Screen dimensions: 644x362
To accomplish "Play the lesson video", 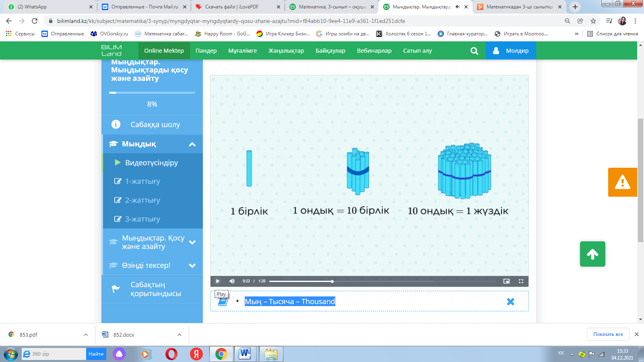I will point(218,281).
